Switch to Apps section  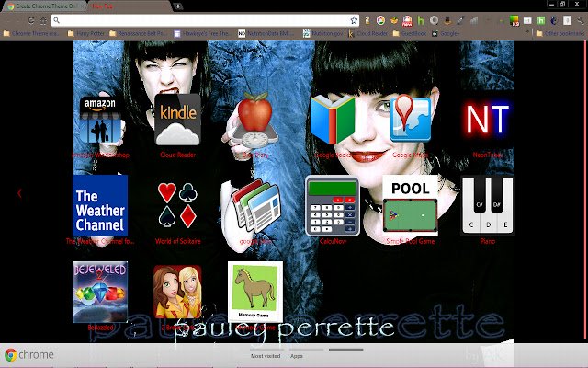pyautogui.click(x=297, y=356)
